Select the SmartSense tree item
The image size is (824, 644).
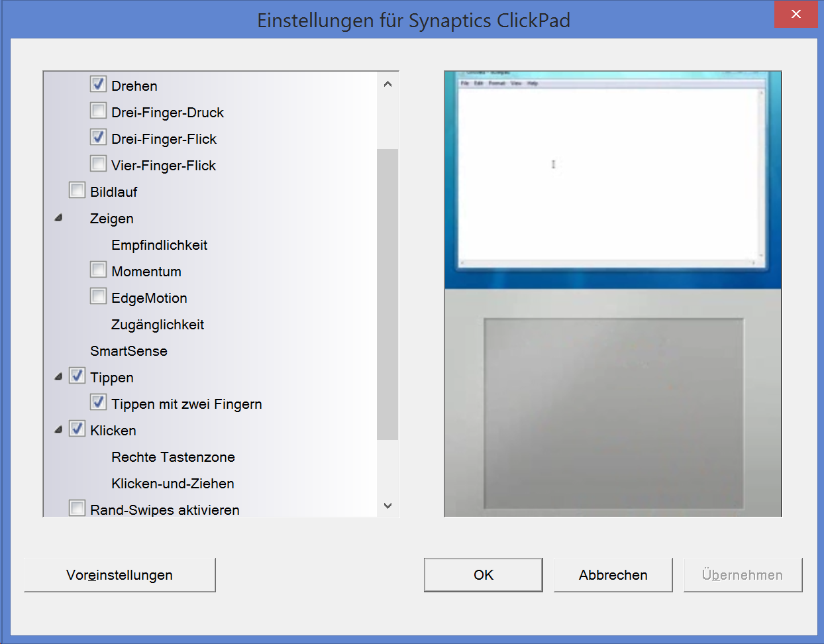[x=129, y=351]
